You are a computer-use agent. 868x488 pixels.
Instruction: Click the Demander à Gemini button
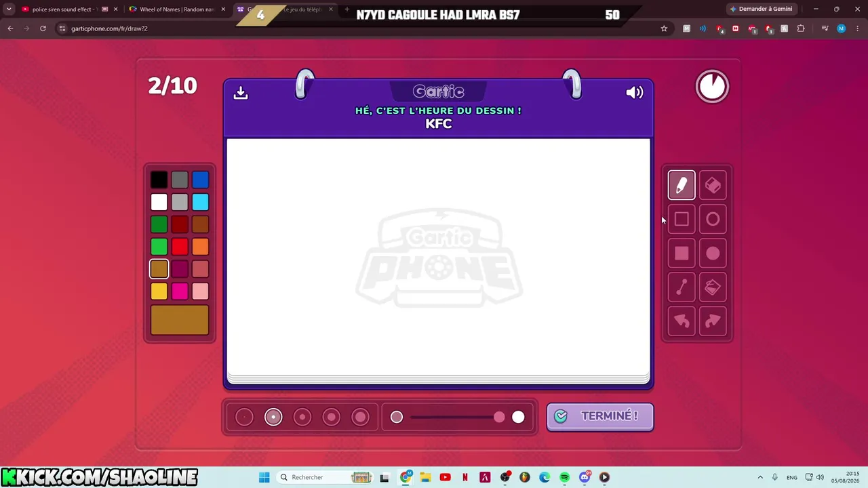762,9
